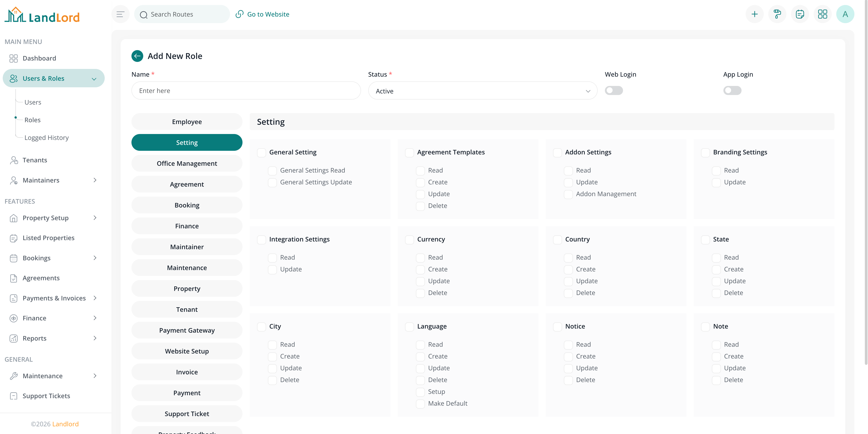The image size is (868, 434).
Task: Select the Payment Gateway permissions tab
Action: point(187,330)
